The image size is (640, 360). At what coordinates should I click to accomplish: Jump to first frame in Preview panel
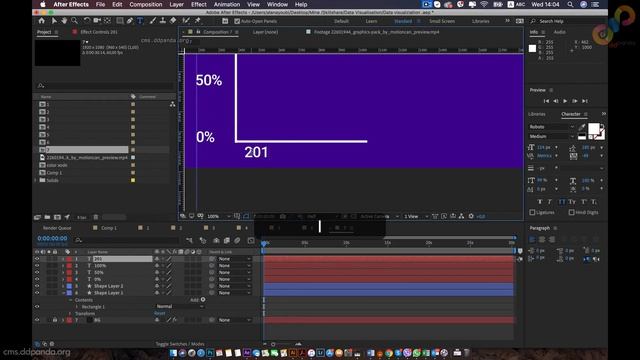[546, 101]
